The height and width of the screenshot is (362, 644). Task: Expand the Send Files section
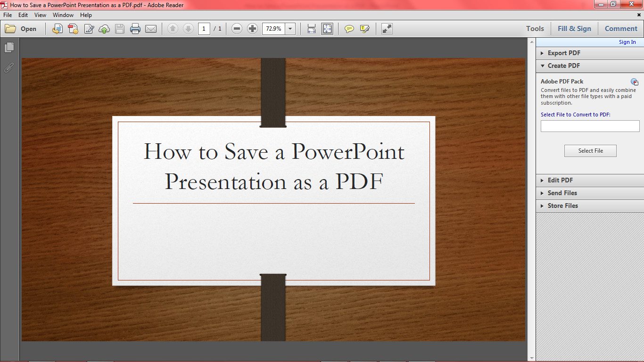coord(590,193)
